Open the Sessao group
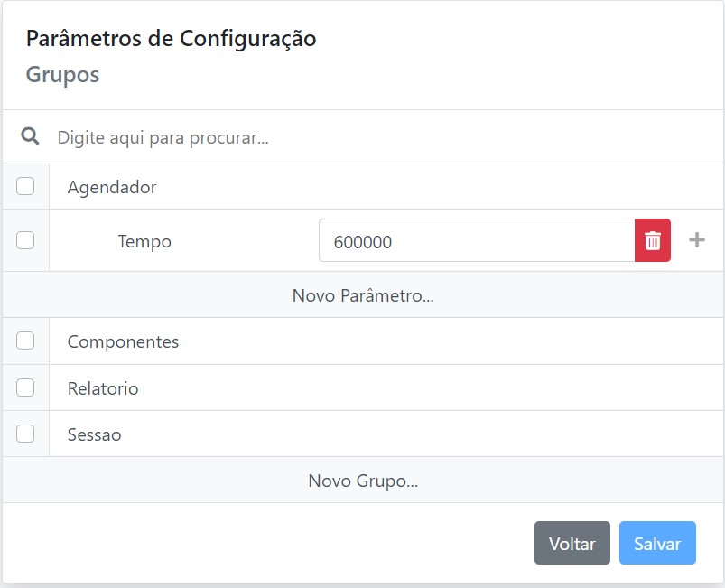The image size is (725, 588). [x=94, y=434]
